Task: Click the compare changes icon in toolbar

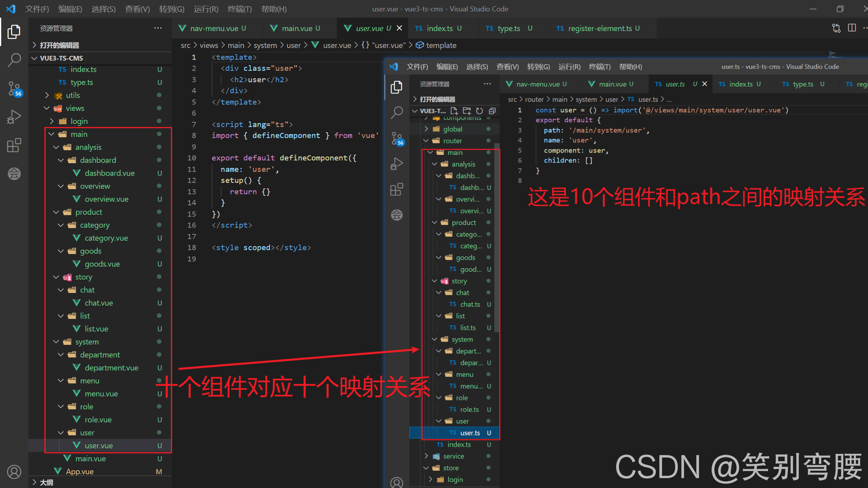Action: pos(836,28)
